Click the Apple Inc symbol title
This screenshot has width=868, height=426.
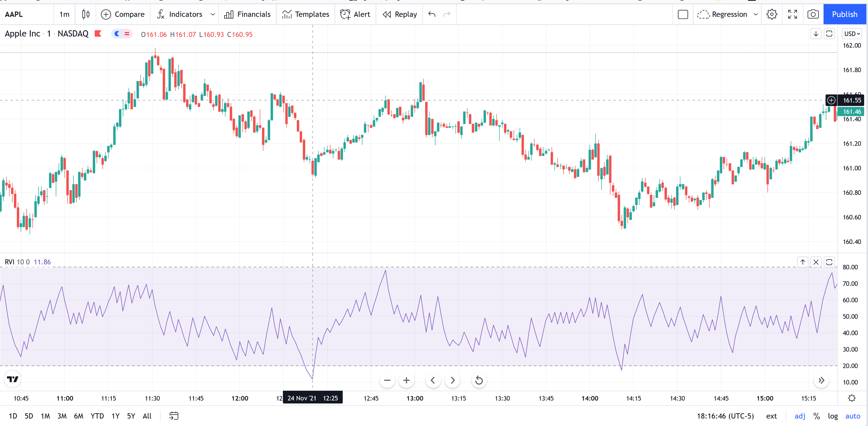click(22, 34)
